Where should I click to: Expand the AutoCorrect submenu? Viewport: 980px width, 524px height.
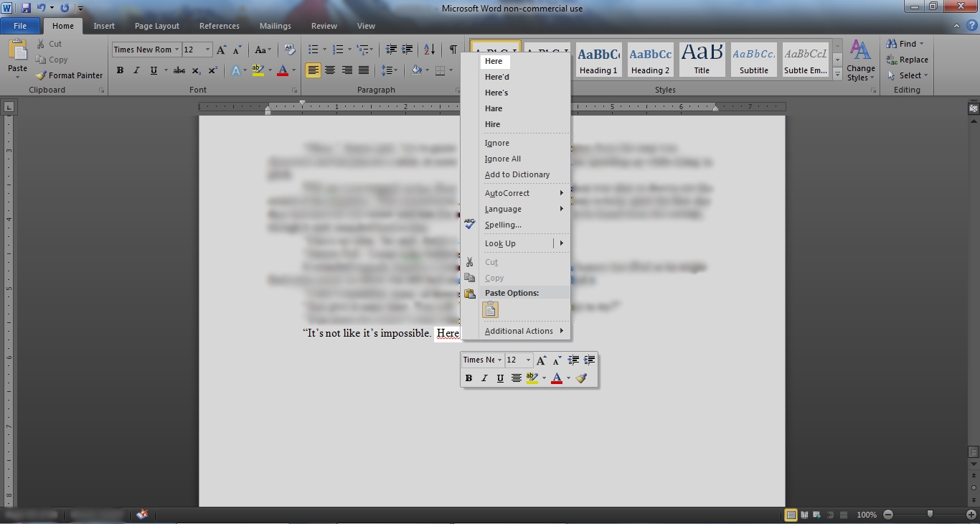(524, 193)
